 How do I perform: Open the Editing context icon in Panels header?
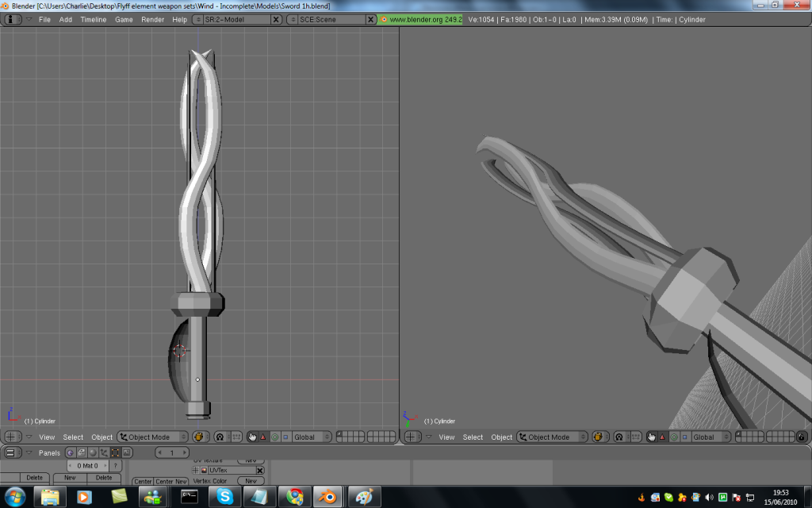tap(115, 452)
